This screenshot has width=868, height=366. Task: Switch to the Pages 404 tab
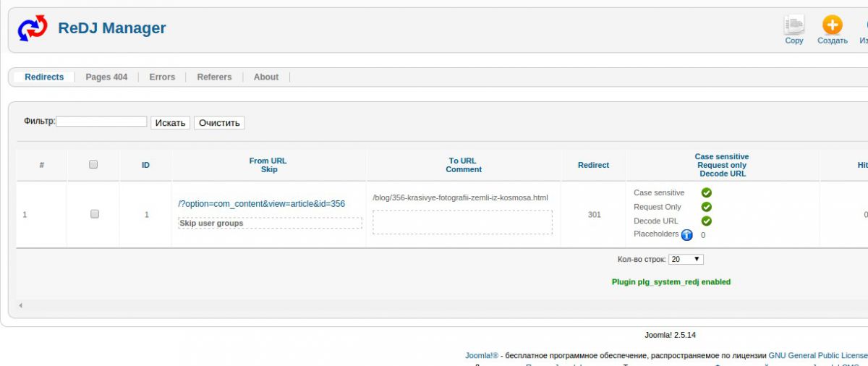click(x=106, y=77)
